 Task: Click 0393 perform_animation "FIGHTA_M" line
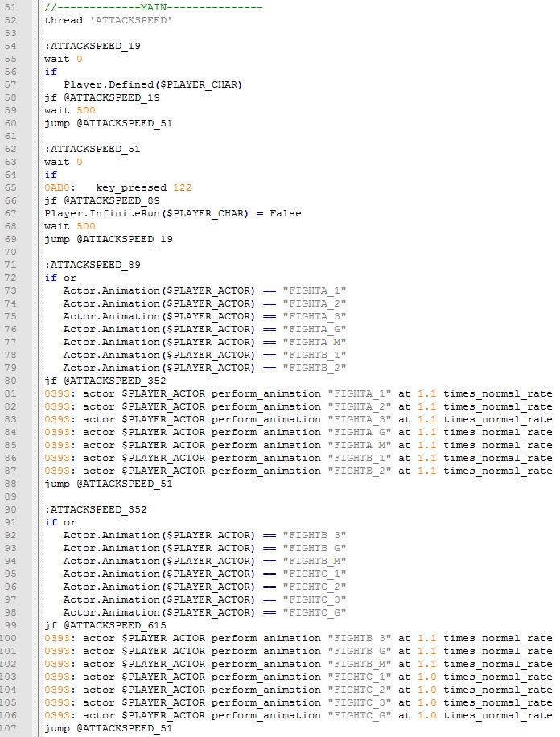click(x=299, y=445)
